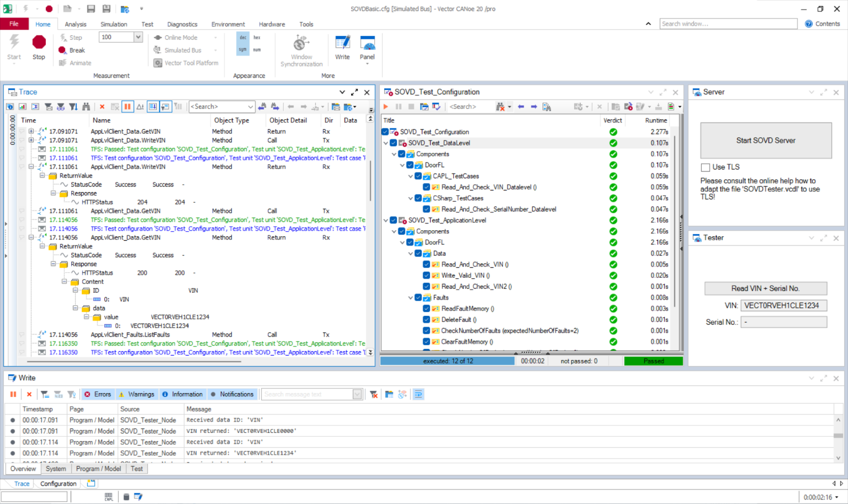Click the Write window vertical scrollbar
The image size is (848, 504).
pyautogui.click(x=838, y=439)
